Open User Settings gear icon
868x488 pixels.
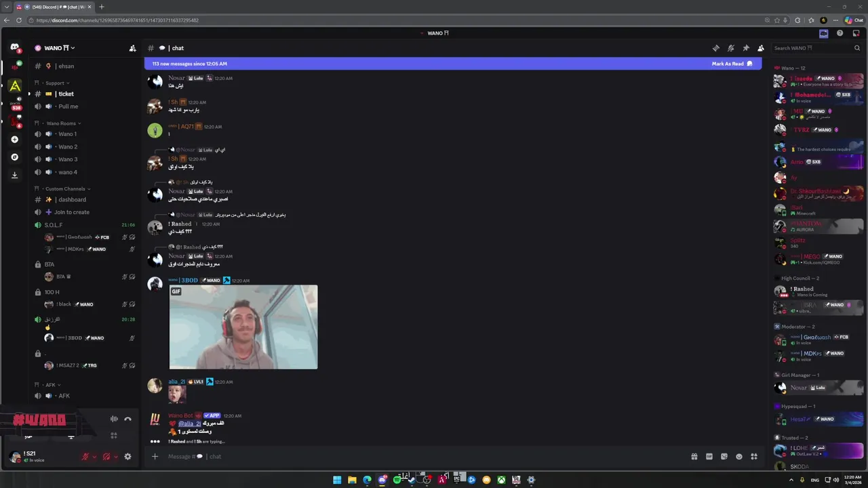[127, 457]
